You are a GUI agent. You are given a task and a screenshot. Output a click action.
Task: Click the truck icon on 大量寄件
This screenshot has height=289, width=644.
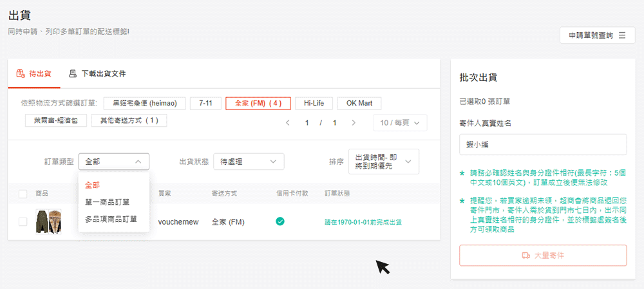[x=526, y=256]
